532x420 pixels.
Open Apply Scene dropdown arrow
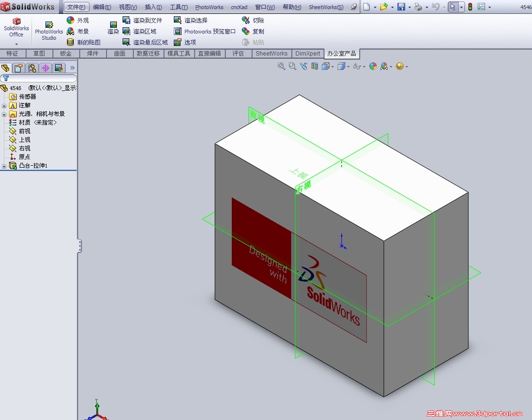pos(391,67)
